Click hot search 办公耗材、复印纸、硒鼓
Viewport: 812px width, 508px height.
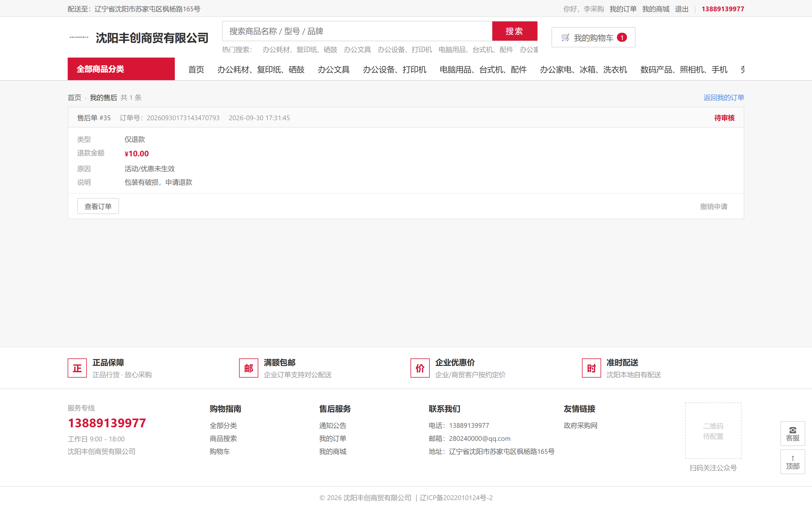coord(300,50)
